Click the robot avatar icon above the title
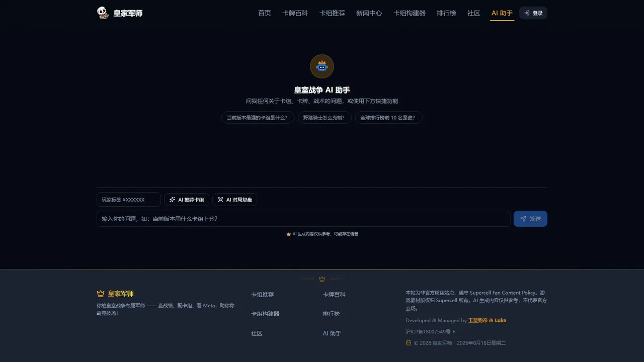 322,66
